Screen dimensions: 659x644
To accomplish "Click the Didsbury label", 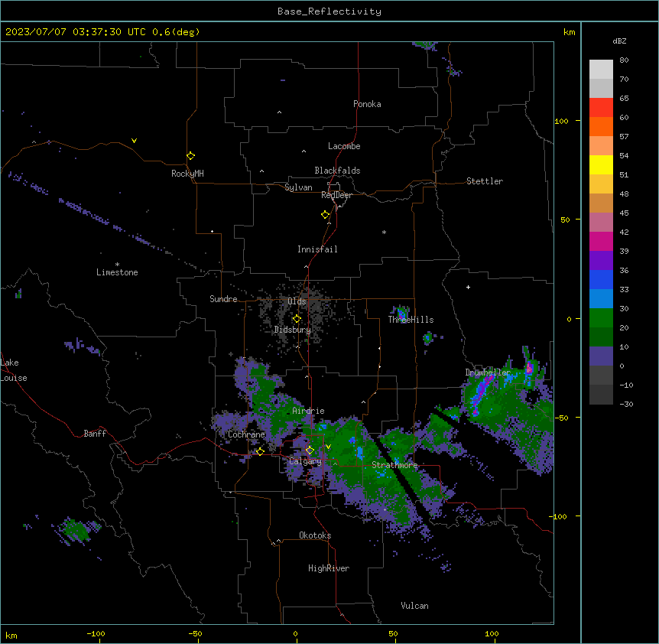I will click(293, 330).
